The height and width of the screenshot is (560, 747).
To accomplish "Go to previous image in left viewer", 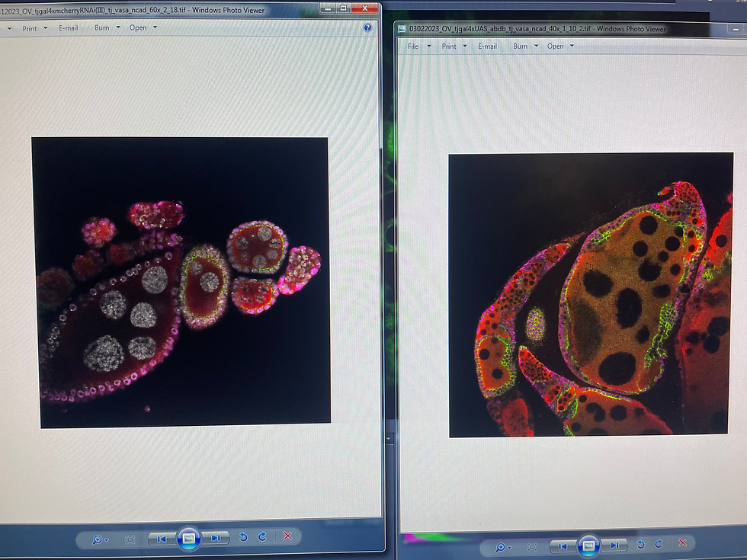I will 162,539.
